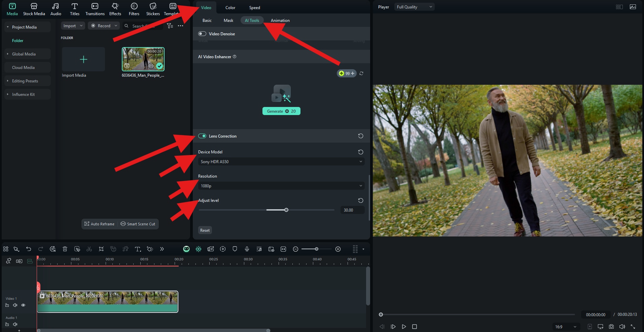
Task: Click the Generate button
Action: (x=281, y=111)
